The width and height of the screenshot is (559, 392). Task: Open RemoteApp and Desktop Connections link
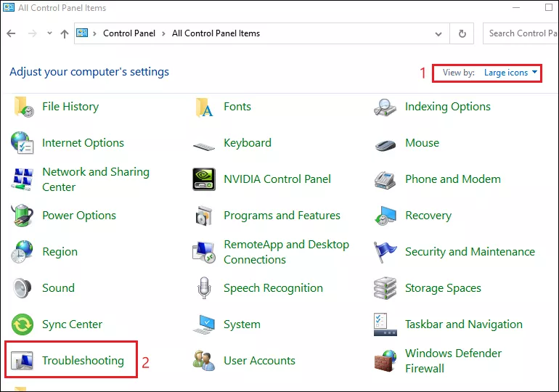click(x=286, y=252)
